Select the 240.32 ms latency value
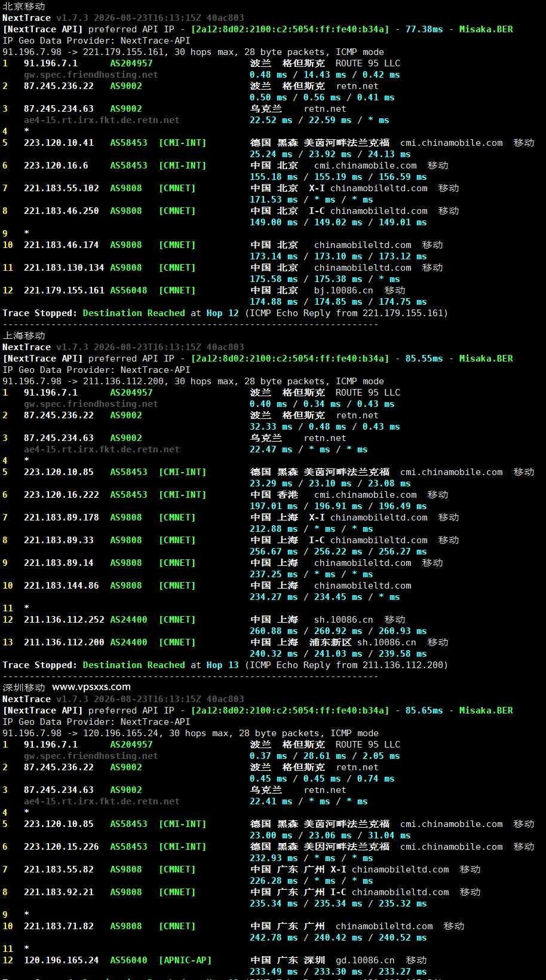 click(274, 653)
